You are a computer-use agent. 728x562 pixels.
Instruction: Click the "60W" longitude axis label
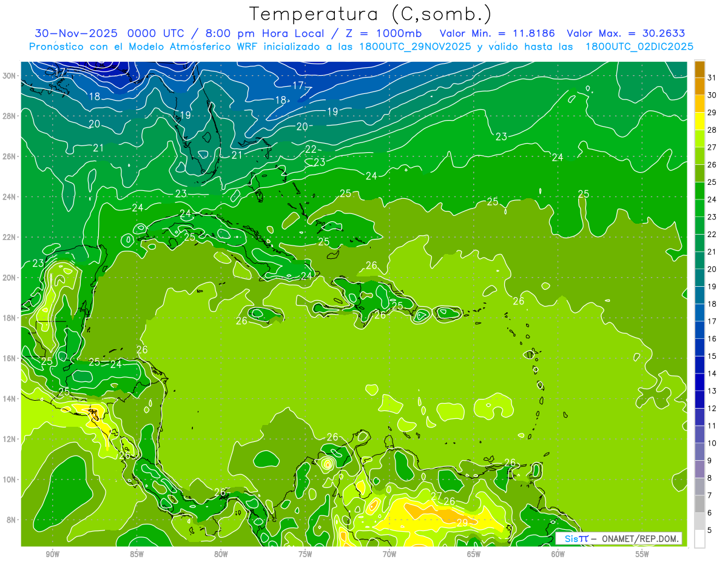[558, 554]
